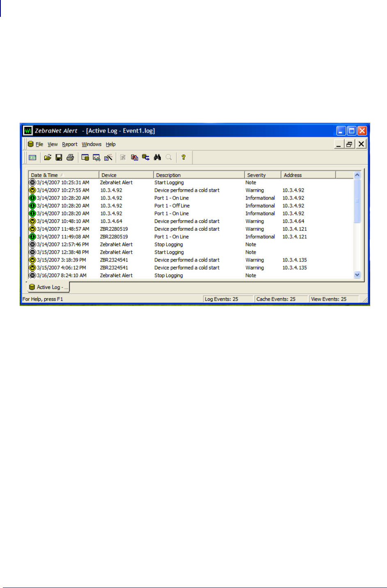Open the View menu
The width and height of the screenshot is (387, 588).
[x=53, y=144]
